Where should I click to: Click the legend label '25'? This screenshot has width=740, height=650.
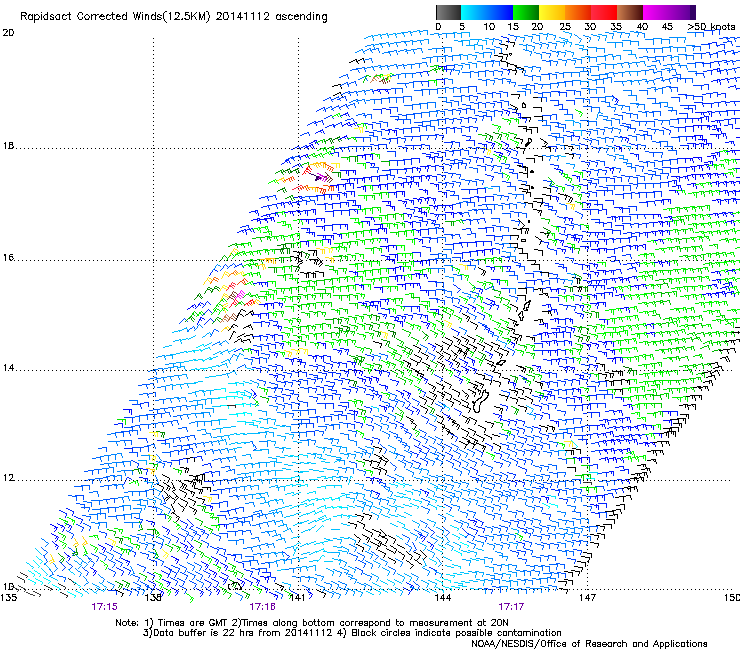(x=565, y=27)
